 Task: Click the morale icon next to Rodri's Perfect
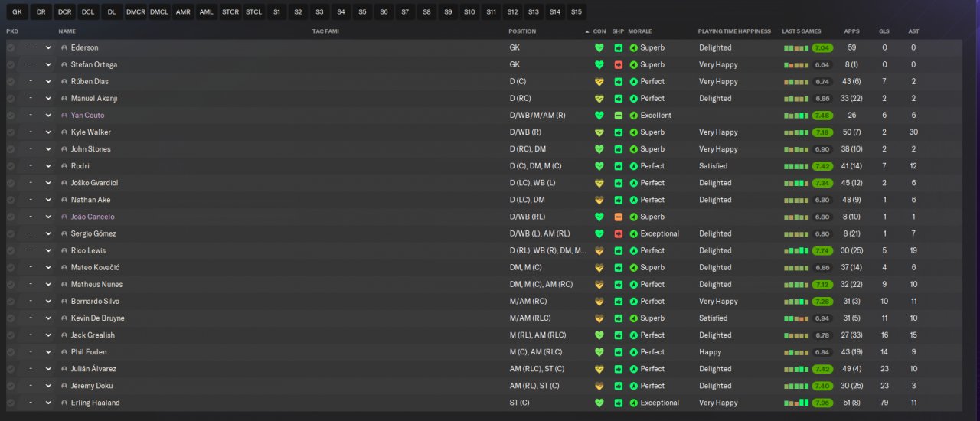tap(633, 166)
